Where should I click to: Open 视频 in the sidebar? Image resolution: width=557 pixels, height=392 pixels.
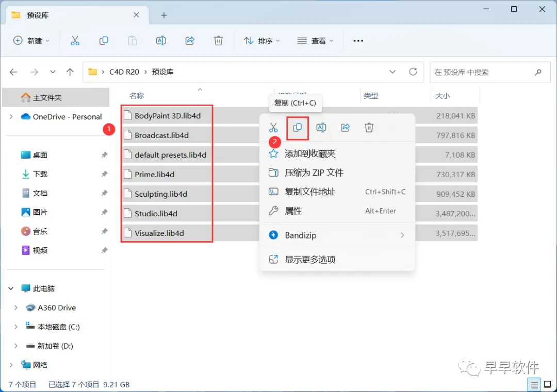coord(40,250)
